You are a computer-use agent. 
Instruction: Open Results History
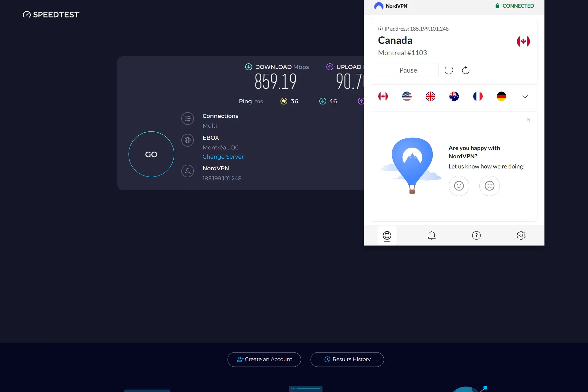[347, 360]
